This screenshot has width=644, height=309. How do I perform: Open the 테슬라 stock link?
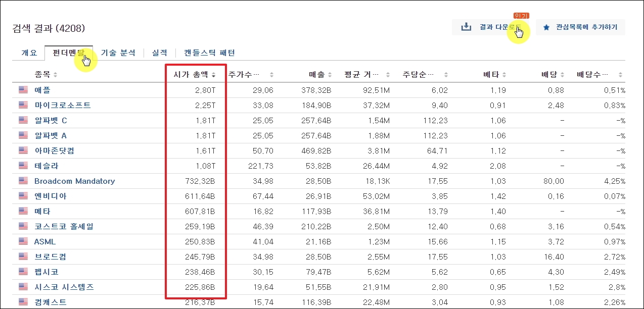pyautogui.click(x=46, y=166)
